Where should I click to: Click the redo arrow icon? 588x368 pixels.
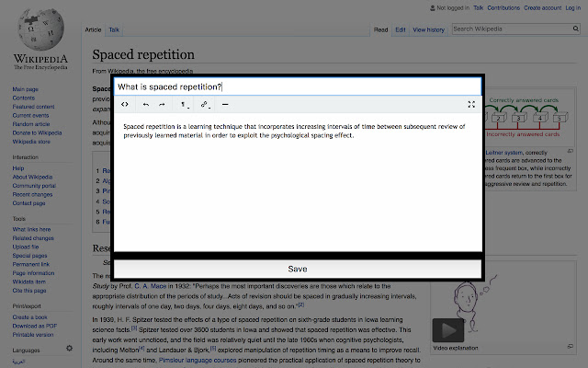click(x=162, y=105)
